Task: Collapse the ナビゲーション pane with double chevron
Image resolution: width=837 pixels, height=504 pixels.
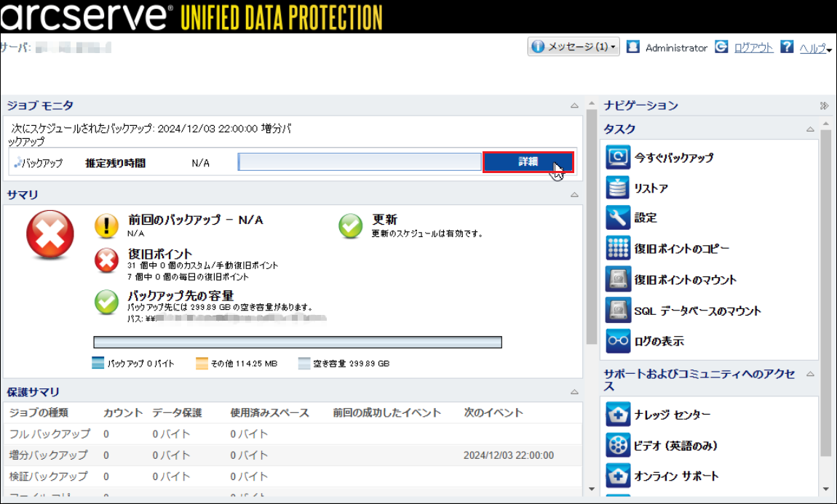Action: click(x=824, y=105)
